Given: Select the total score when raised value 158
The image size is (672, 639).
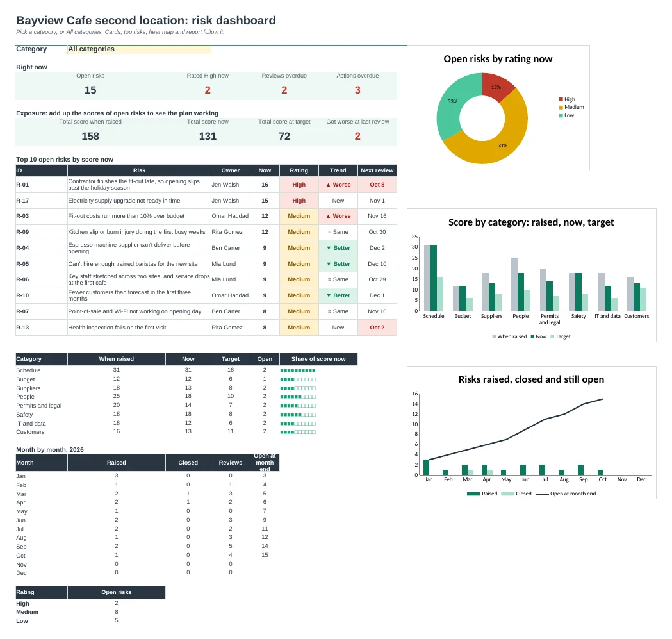Looking at the screenshot, I should point(90,137).
